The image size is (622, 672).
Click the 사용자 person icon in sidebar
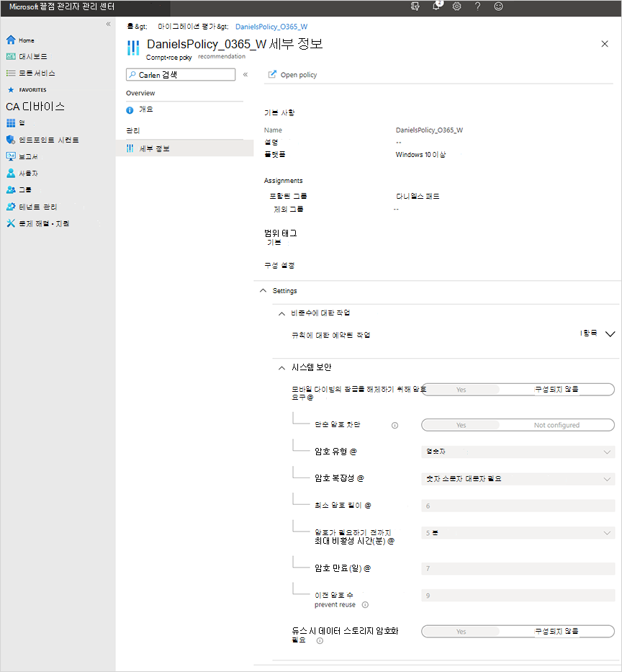click(x=11, y=173)
